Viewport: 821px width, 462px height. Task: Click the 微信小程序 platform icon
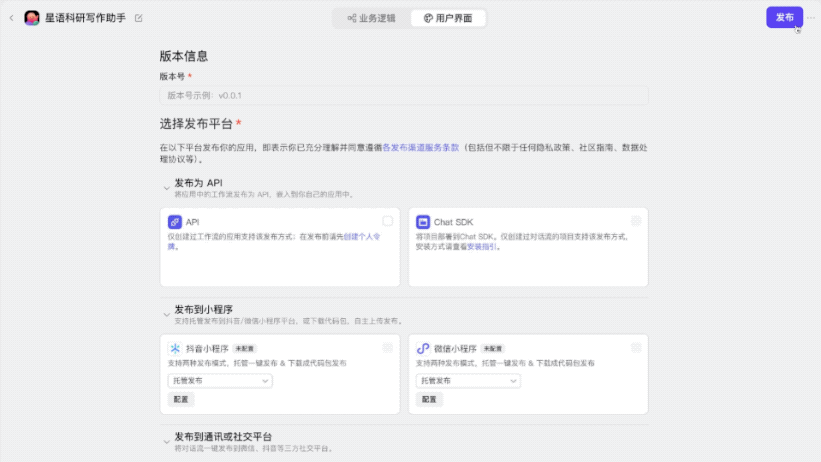tap(423, 348)
